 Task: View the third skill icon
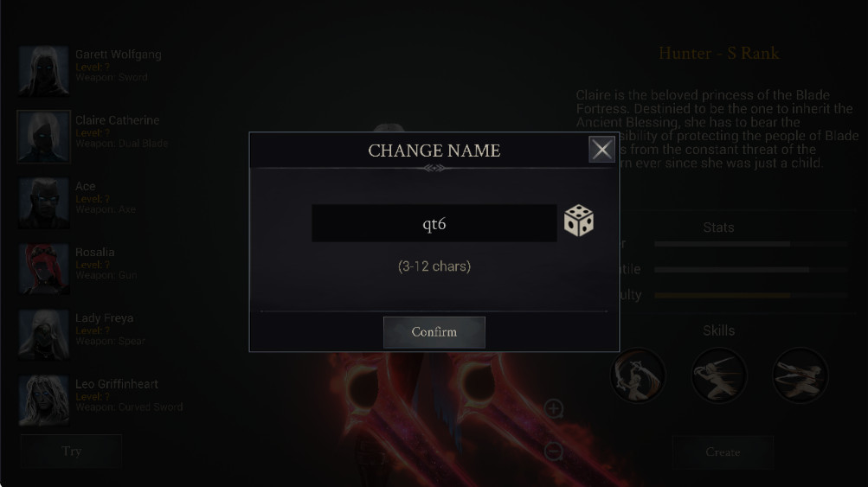click(800, 375)
